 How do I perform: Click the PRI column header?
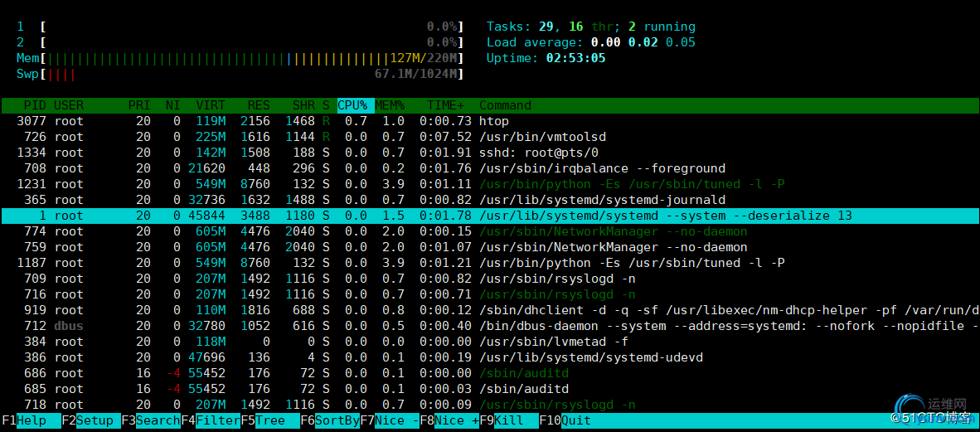139,105
